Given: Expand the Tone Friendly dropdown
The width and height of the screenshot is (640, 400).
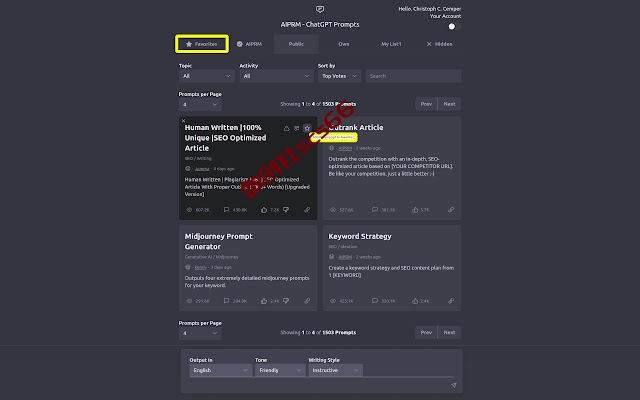Looking at the screenshot, I should pyautogui.click(x=280, y=370).
